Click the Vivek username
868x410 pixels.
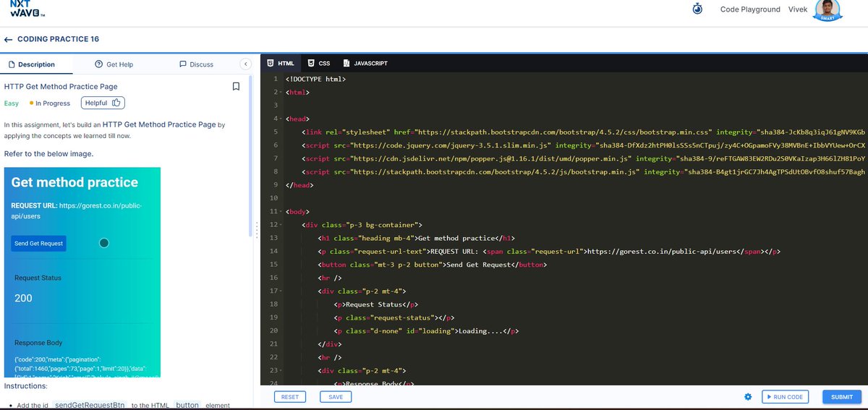click(x=798, y=9)
